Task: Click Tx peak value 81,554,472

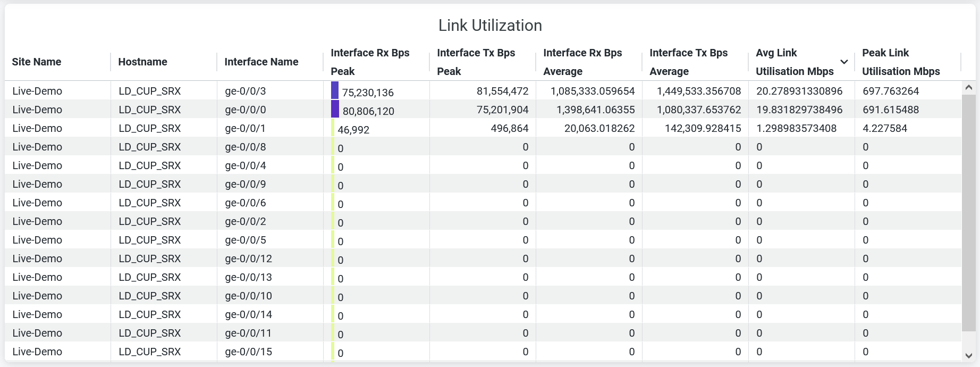Action: click(x=502, y=91)
